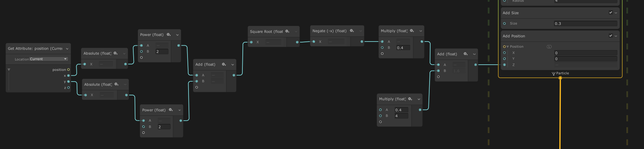This screenshot has height=149, width=644.
Task: Open gear on Multiply node with B value 4
Action: pos(410,99)
